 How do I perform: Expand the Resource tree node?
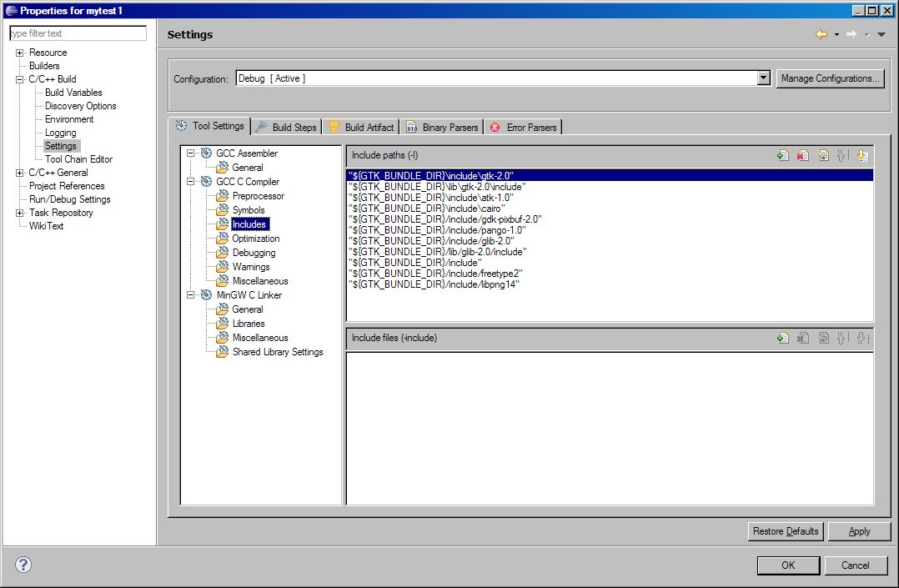[18, 52]
